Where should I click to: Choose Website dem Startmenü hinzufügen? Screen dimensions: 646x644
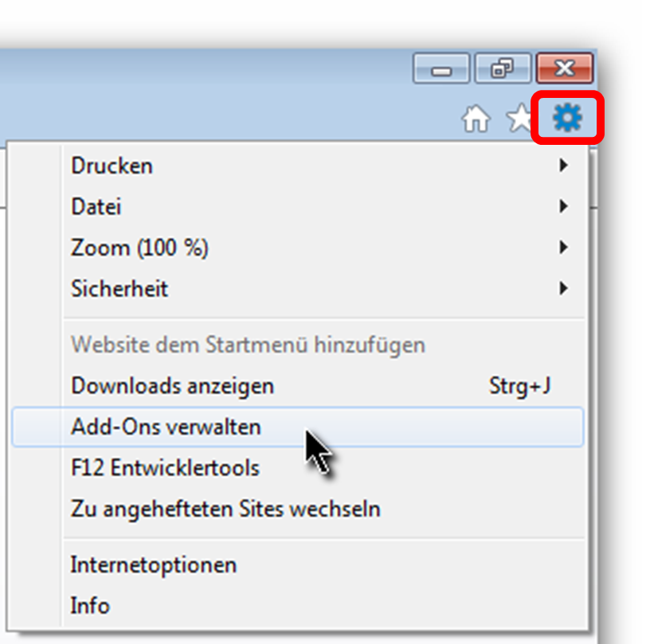pyautogui.click(x=297, y=345)
